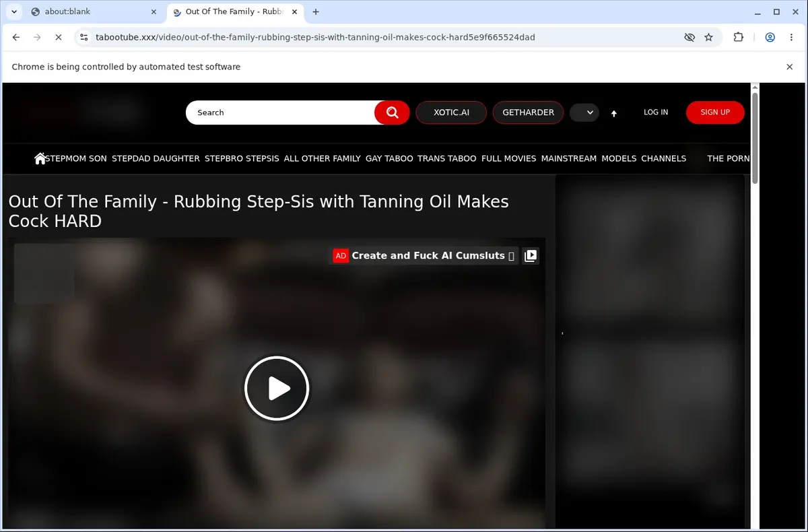Image resolution: width=808 pixels, height=532 pixels.
Task: Start the video with the play button
Action: point(277,389)
